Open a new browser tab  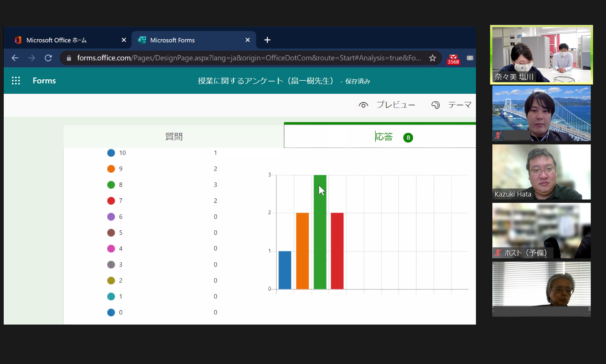tap(267, 40)
